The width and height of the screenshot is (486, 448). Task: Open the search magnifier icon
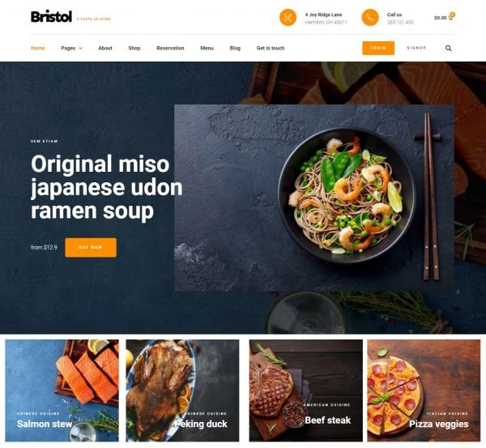pyautogui.click(x=448, y=48)
